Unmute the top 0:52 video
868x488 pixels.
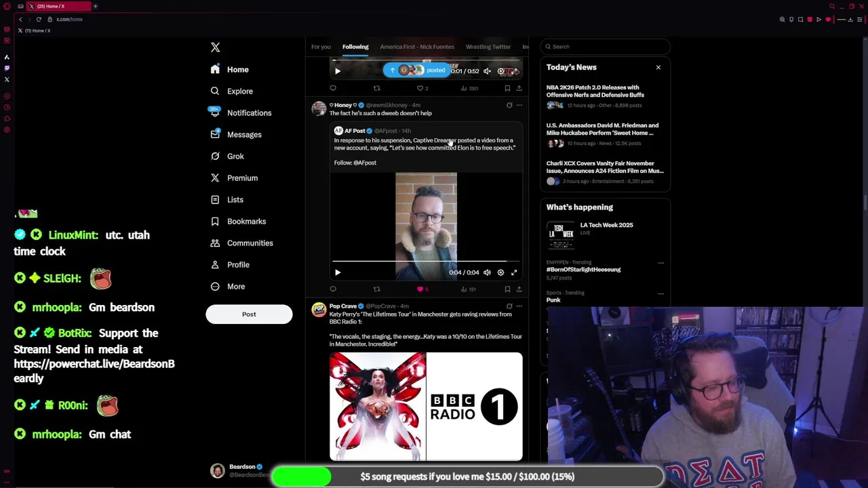click(x=487, y=71)
